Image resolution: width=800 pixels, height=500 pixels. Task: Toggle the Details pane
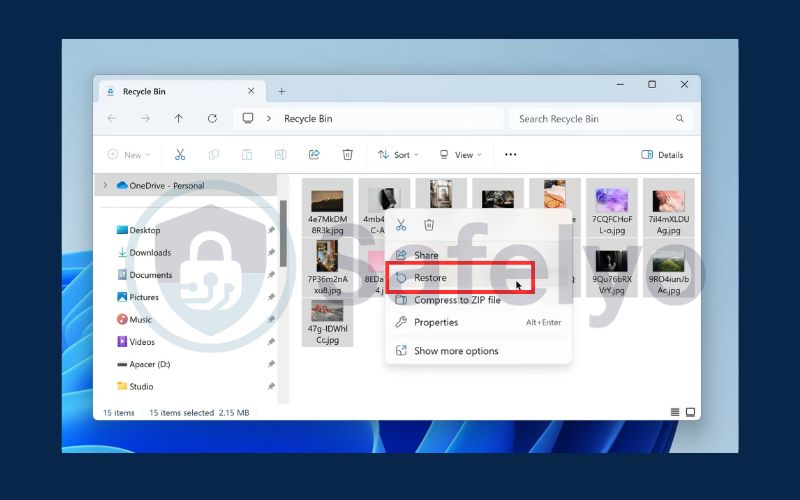coord(662,155)
